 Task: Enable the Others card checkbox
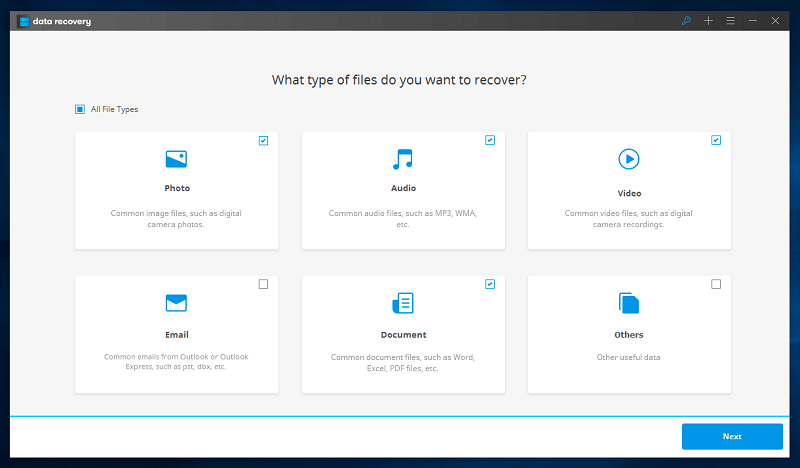pyautogui.click(x=716, y=284)
